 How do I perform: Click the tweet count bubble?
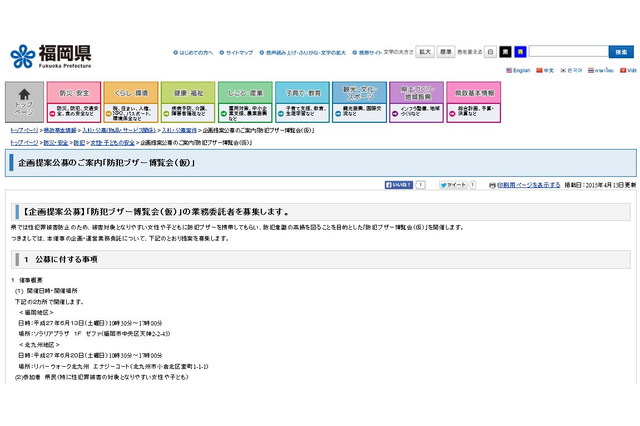click(472, 185)
